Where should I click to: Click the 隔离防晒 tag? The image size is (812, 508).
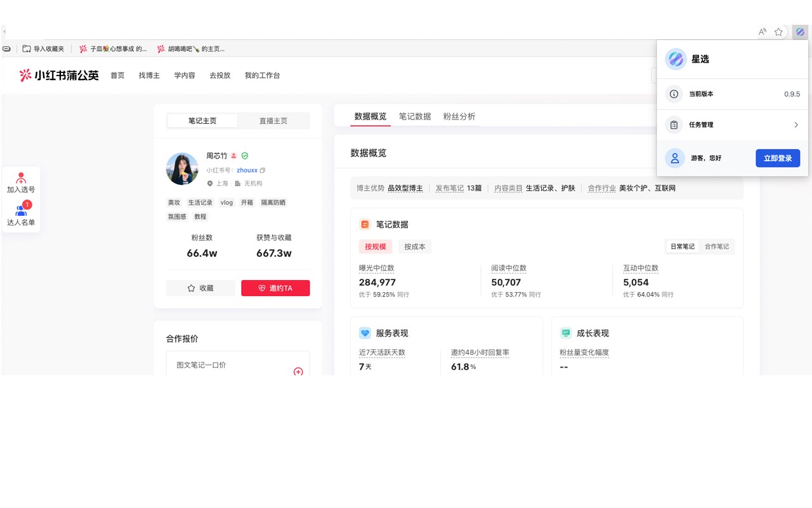[273, 203]
